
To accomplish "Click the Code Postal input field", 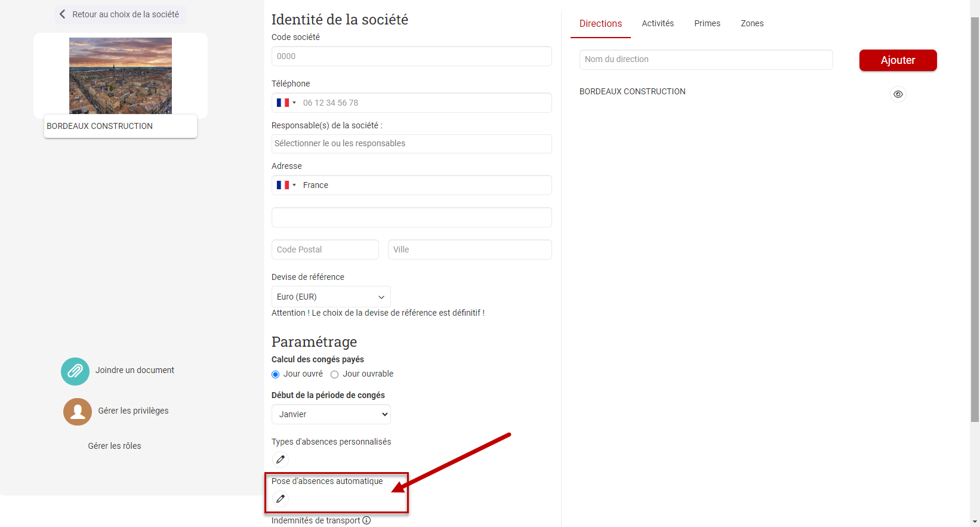I will (325, 249).
